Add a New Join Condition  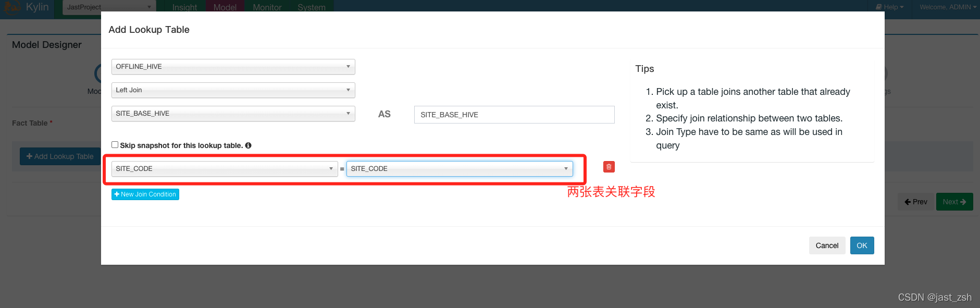[145, 194]
